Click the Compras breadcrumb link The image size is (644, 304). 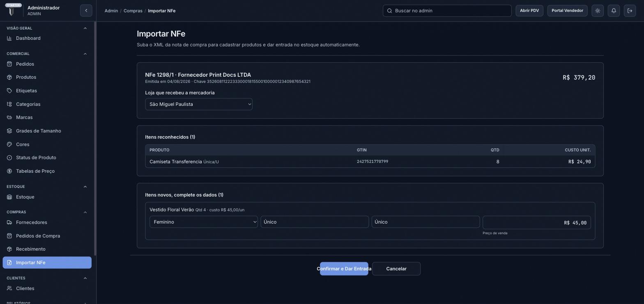point(133,11)
